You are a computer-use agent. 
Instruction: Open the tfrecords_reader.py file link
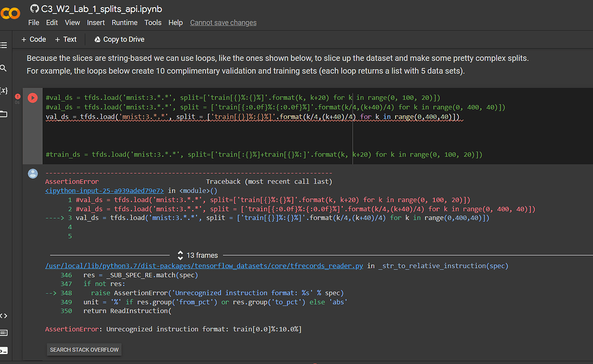204,266
